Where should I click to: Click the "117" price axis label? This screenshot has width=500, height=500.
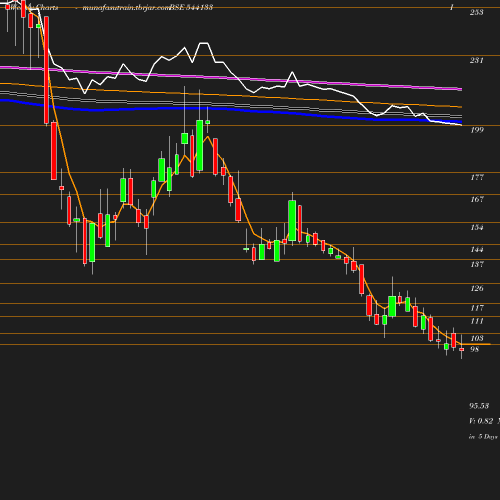point(477,308)
